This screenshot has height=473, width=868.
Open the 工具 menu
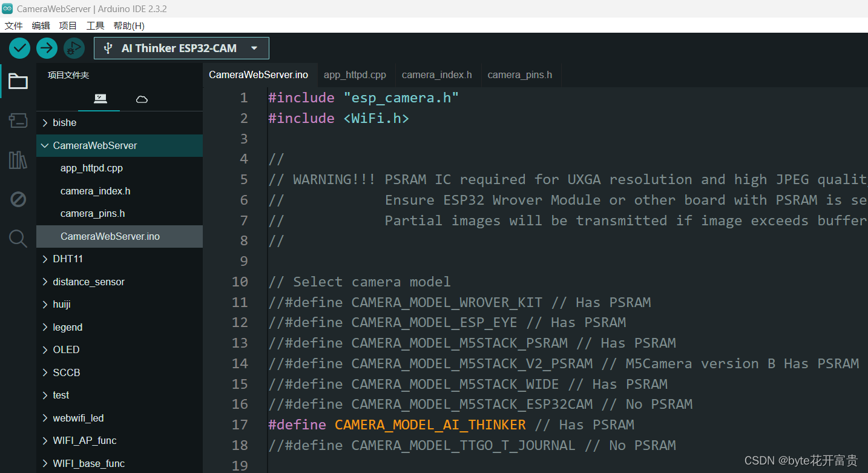coord(96,25)
